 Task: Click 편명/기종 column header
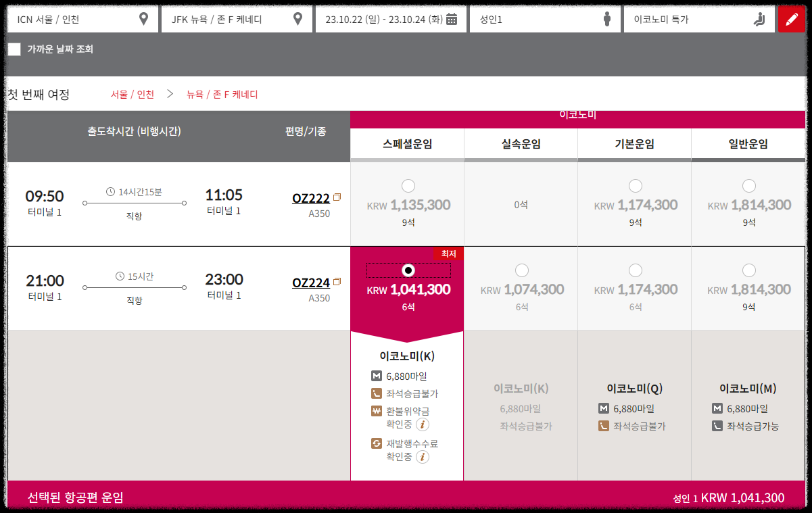click(306, 131)
